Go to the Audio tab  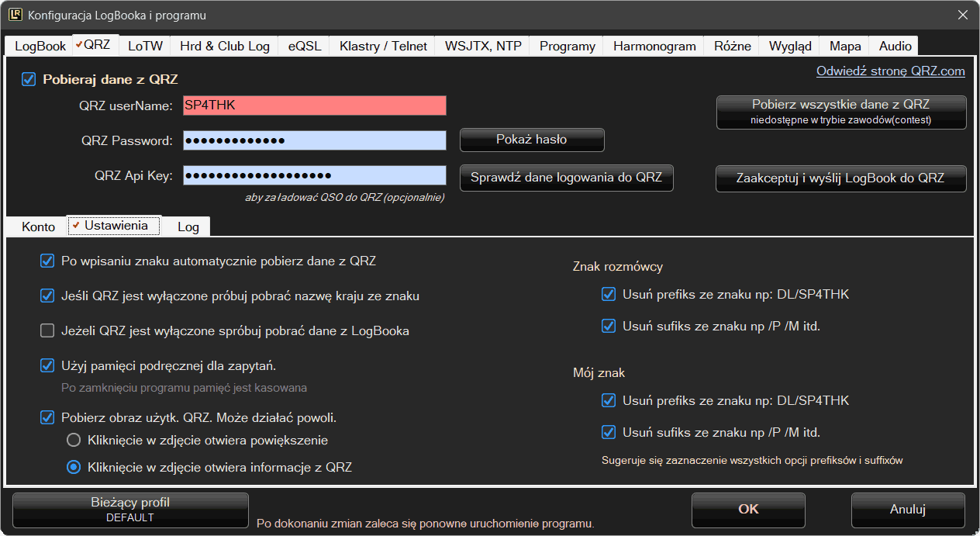(895, 46)
